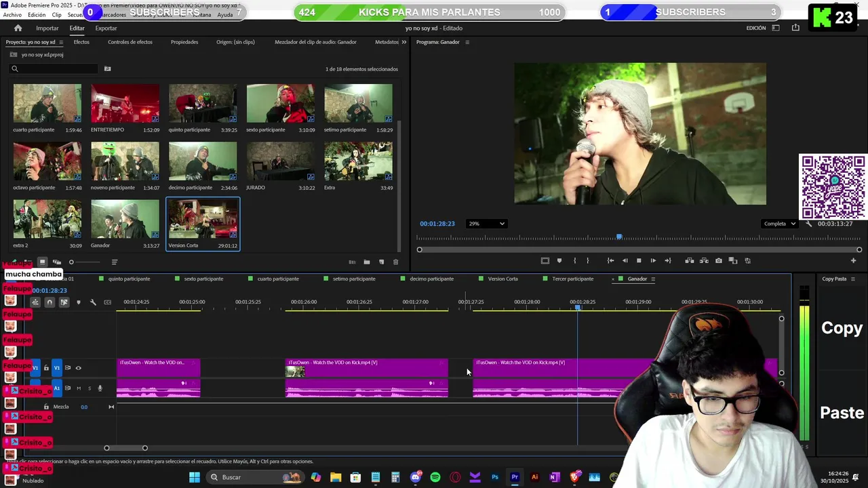
Task: Expand hidden panel tabs with double chevron
Action: (404, 42)
